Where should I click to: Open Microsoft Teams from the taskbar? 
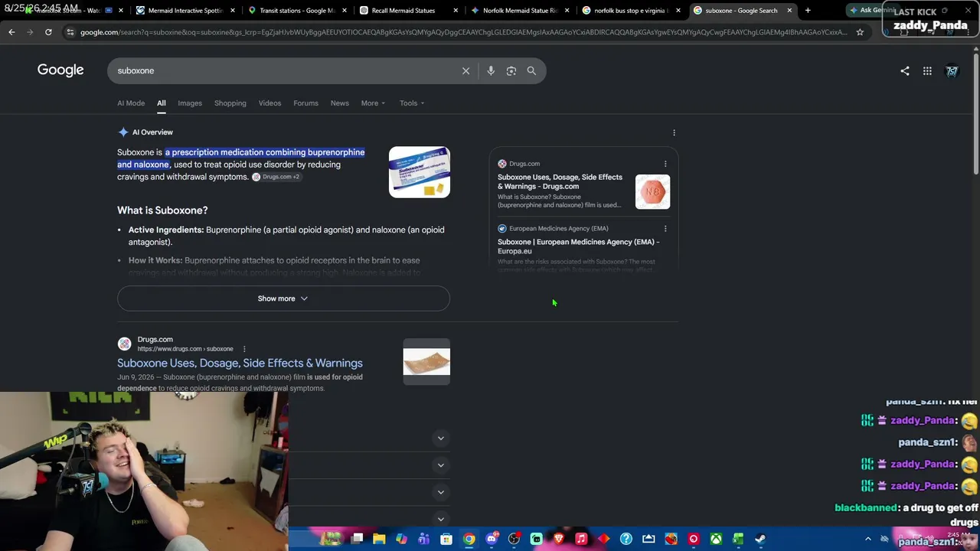(x=424, y=539)
